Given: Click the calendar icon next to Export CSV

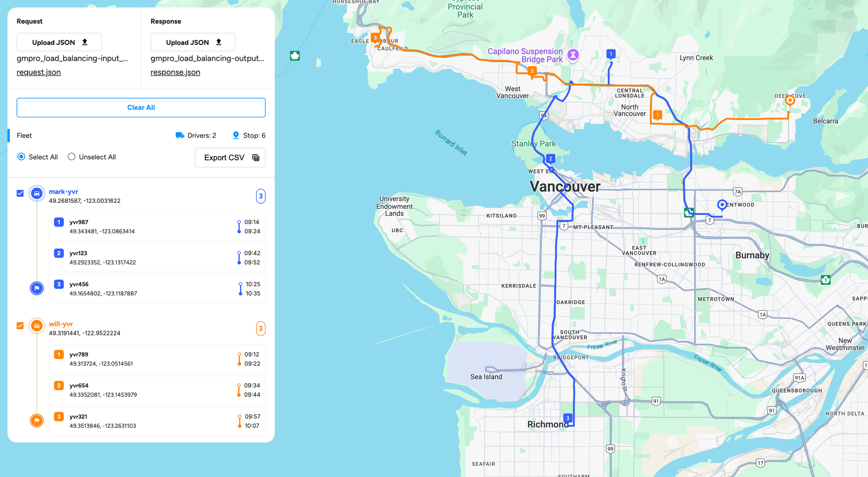Looking at the screenshot, I should click(x=255, y=157).
